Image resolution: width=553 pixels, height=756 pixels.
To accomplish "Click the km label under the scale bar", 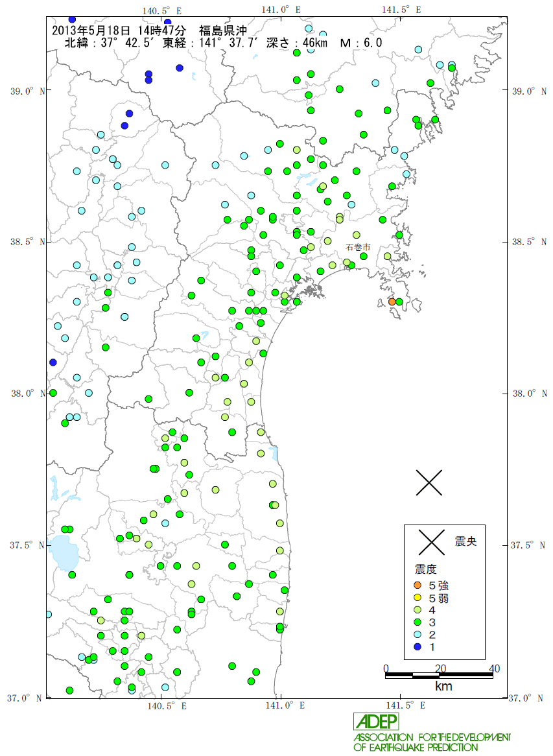I will [443, 686].
